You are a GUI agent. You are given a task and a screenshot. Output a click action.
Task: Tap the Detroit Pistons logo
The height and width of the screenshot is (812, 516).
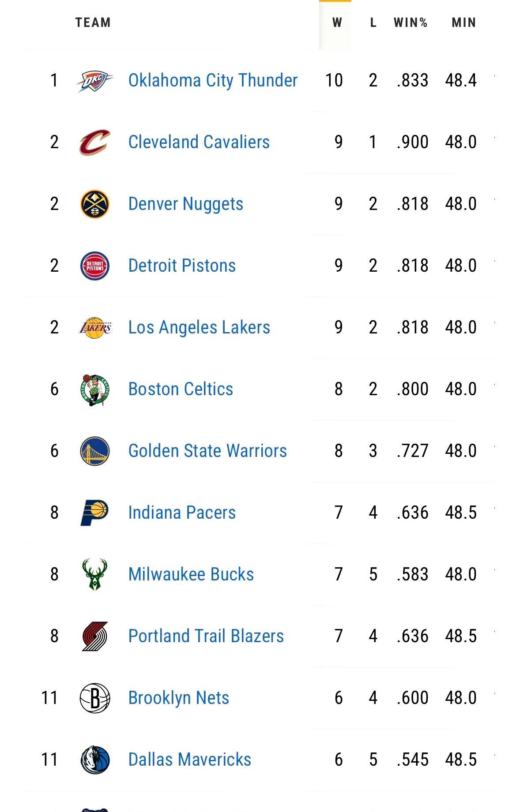coord(95,266)
